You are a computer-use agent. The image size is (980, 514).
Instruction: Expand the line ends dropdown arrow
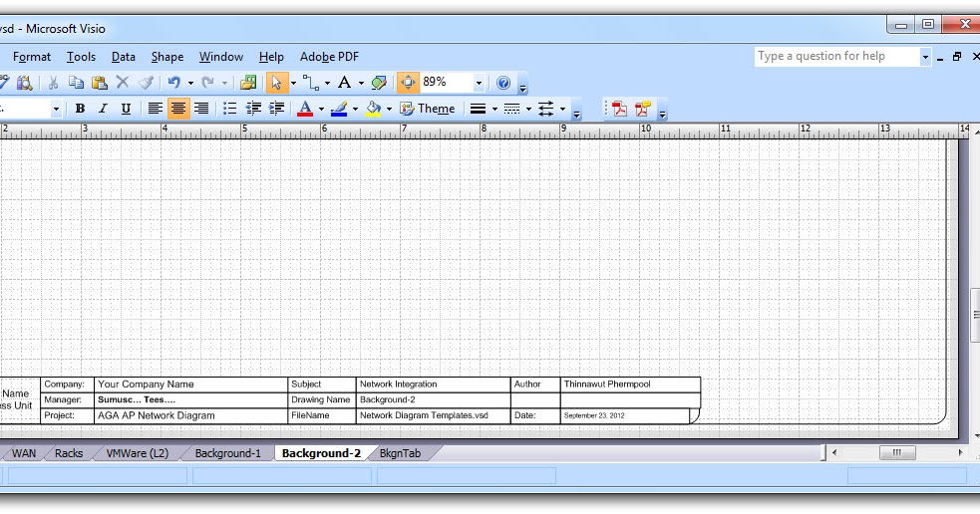(x=562, y=110)
